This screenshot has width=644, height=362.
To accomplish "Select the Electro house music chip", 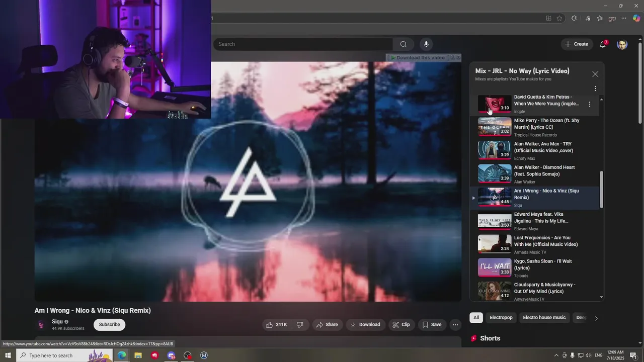I will (x=544, y=318).
